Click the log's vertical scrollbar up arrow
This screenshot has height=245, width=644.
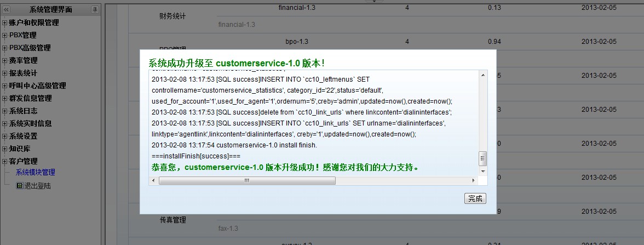[482, 75]
